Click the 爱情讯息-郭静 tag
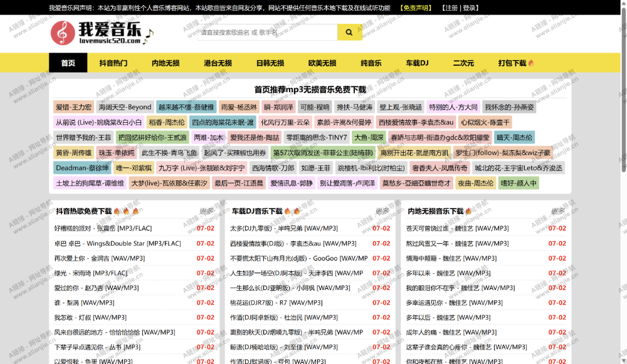This screenshot has width=627, height=364. pos(292,183)
